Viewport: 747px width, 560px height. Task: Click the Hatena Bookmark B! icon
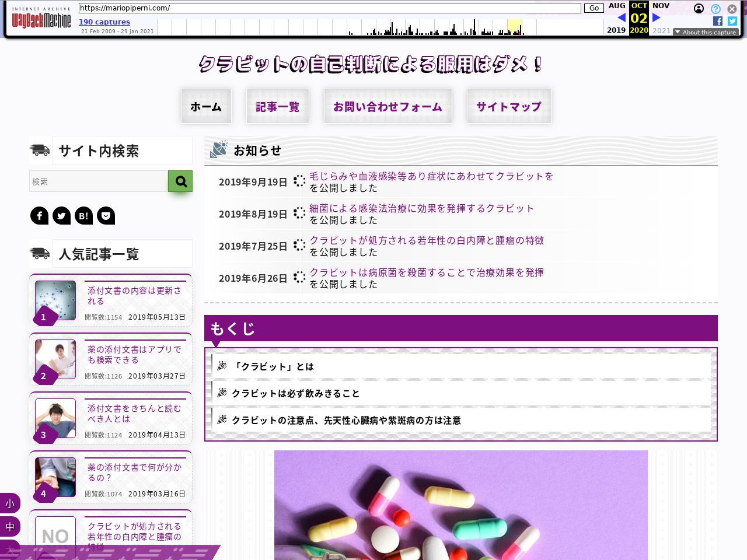point(83,216)
